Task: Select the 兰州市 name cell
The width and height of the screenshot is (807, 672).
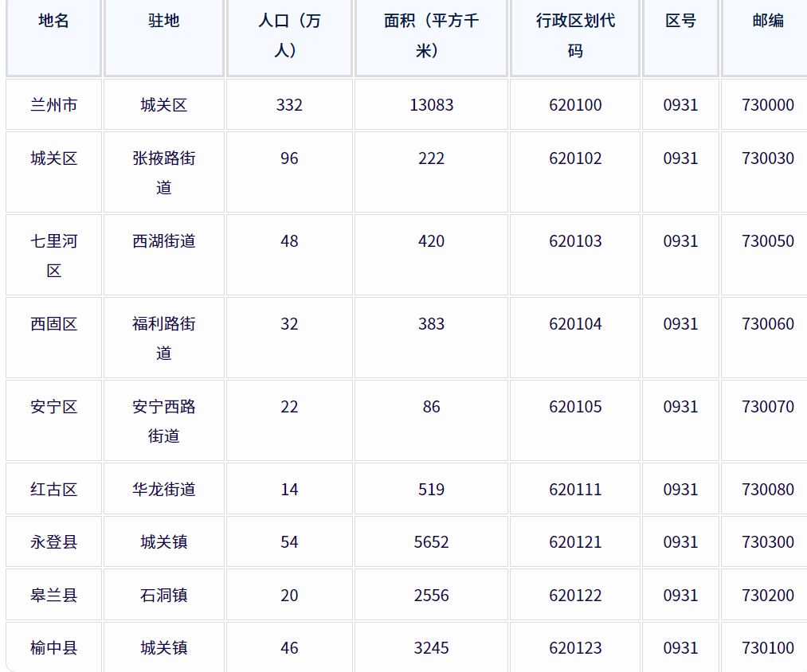Action: click(53, 104)
